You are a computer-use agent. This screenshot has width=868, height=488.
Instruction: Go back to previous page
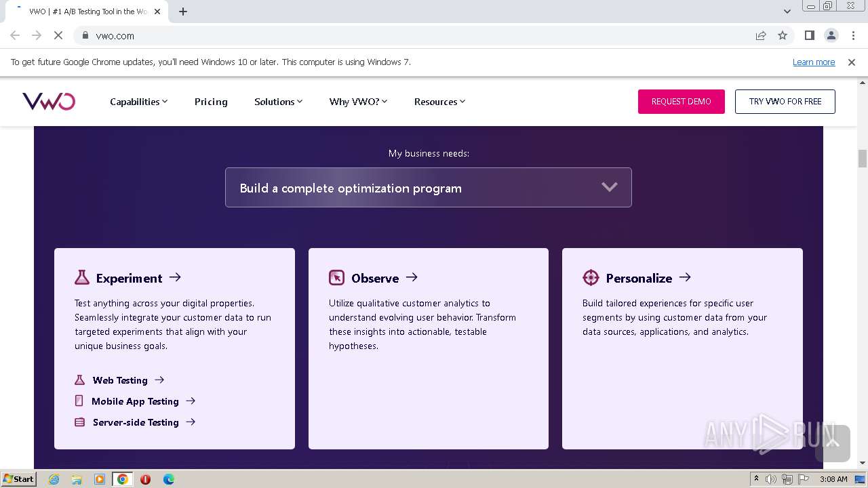point(15,35)
